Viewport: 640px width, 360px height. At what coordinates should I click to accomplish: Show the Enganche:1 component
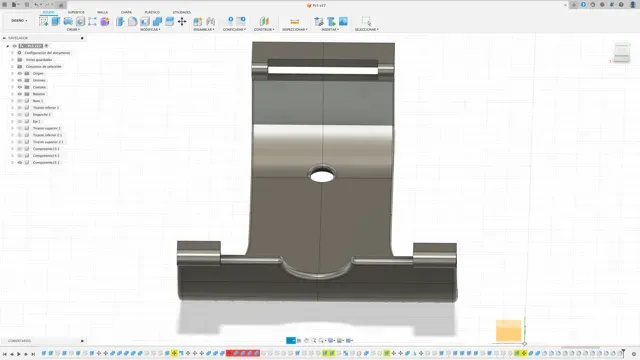point(20,114)
